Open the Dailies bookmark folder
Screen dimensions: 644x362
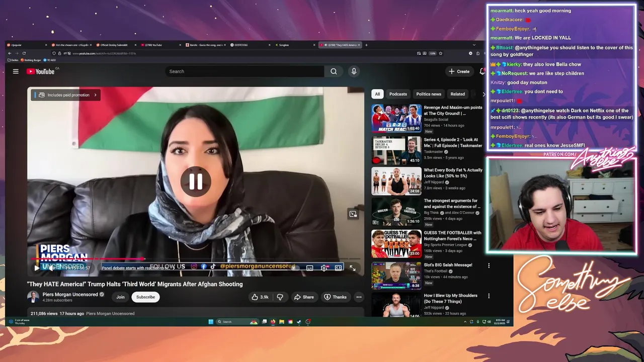pos(13,60)
